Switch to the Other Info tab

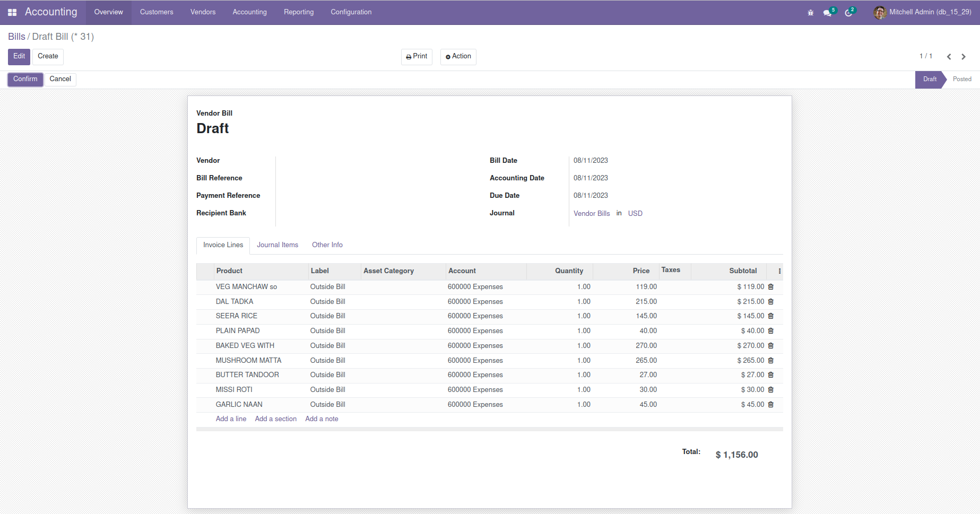327,245
